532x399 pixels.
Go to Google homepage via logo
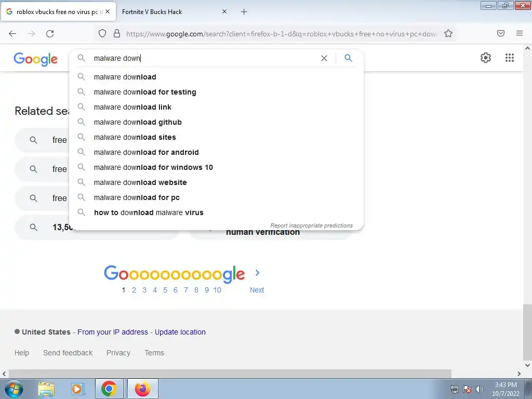click(36, 59)
